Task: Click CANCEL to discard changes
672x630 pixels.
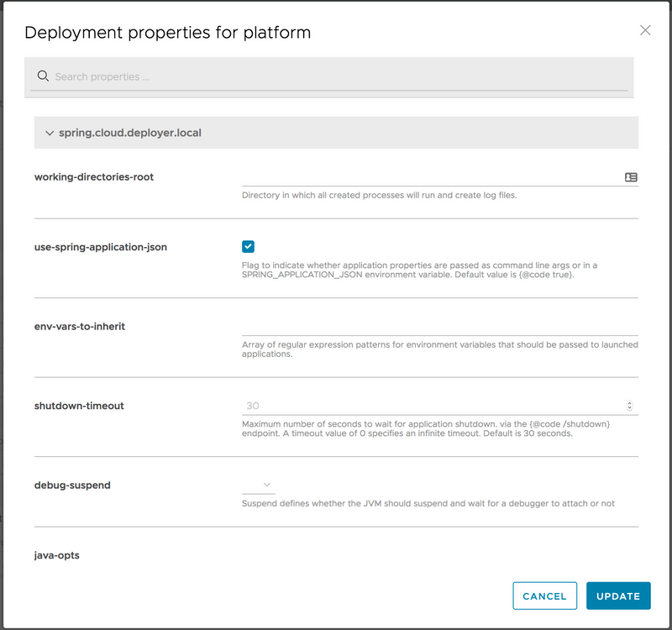Action: coord(544,596)
